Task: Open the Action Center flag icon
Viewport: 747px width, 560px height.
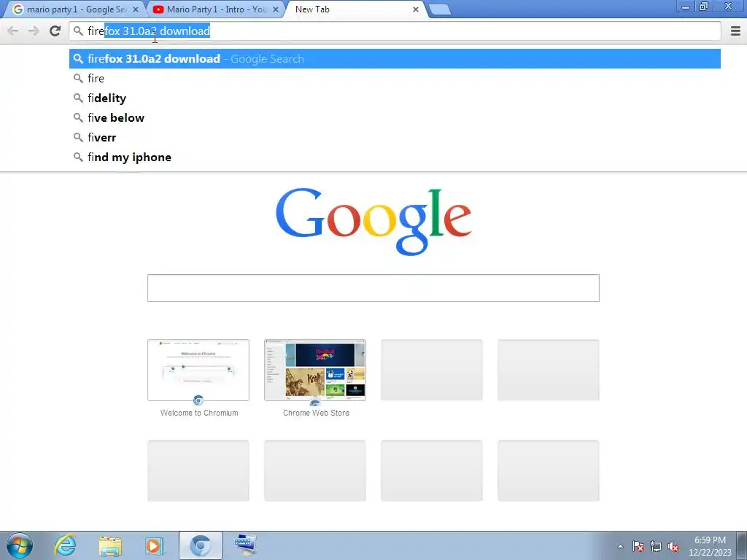Action: (638, 546)
